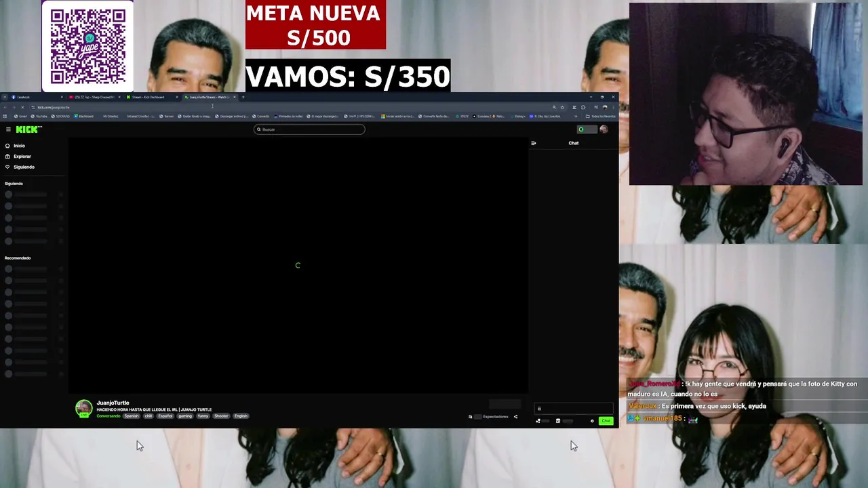Click the chat points icon
Image resolution: width=868 pixels, height=488 pixels.
point(538,421)
